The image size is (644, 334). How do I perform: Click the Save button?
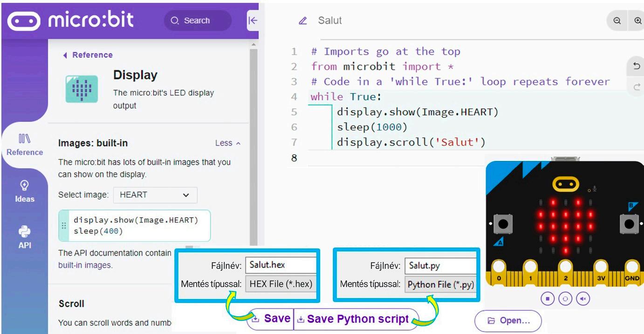coord(270,319)
